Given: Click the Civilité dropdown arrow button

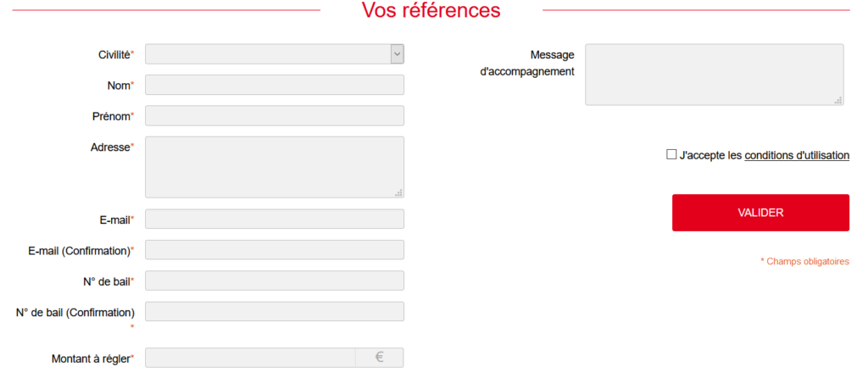Looking at the screenshot, I should pyautogui.click(x=397, y=54).
